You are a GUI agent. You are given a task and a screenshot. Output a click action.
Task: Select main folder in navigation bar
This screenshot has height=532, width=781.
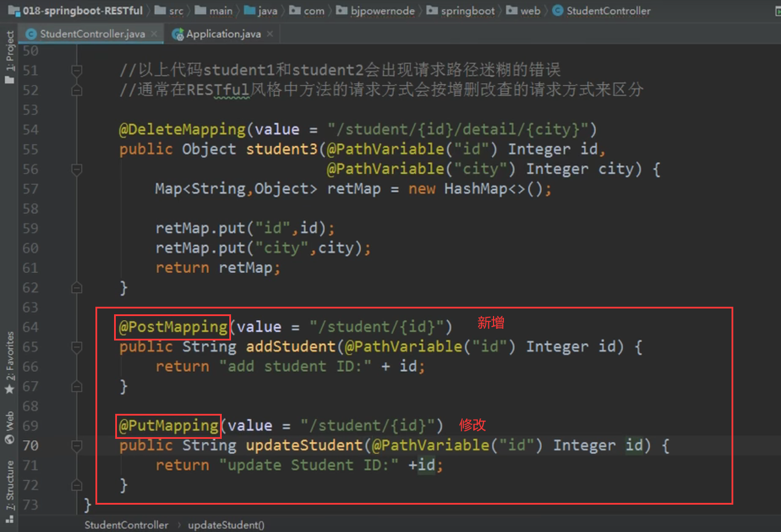(x=214, y=10)
